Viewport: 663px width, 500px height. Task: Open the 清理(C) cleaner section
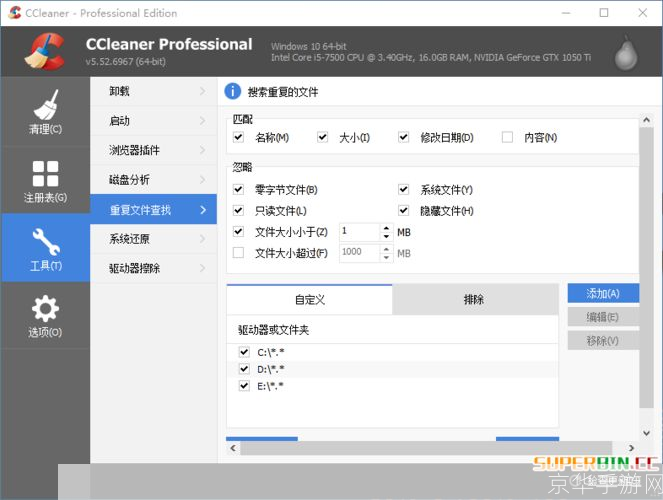(x=45, y=112)
